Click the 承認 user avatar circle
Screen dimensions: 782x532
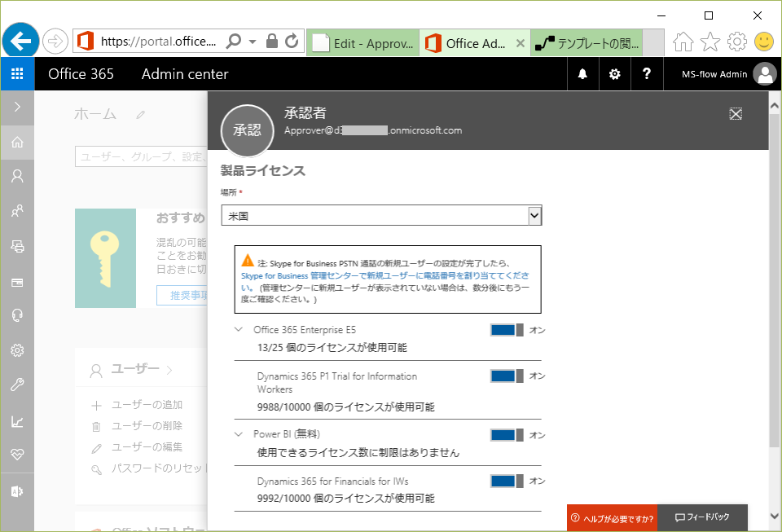[x=248, y=130]
